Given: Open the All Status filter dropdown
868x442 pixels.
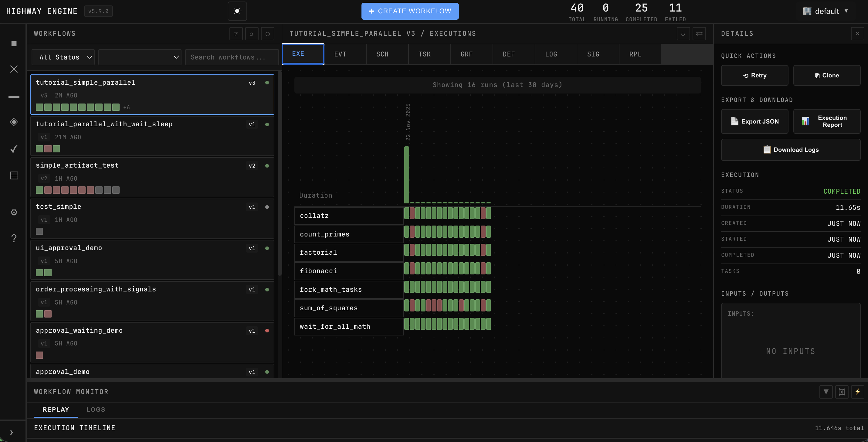Looking at the screenshot, I should 63,57.
